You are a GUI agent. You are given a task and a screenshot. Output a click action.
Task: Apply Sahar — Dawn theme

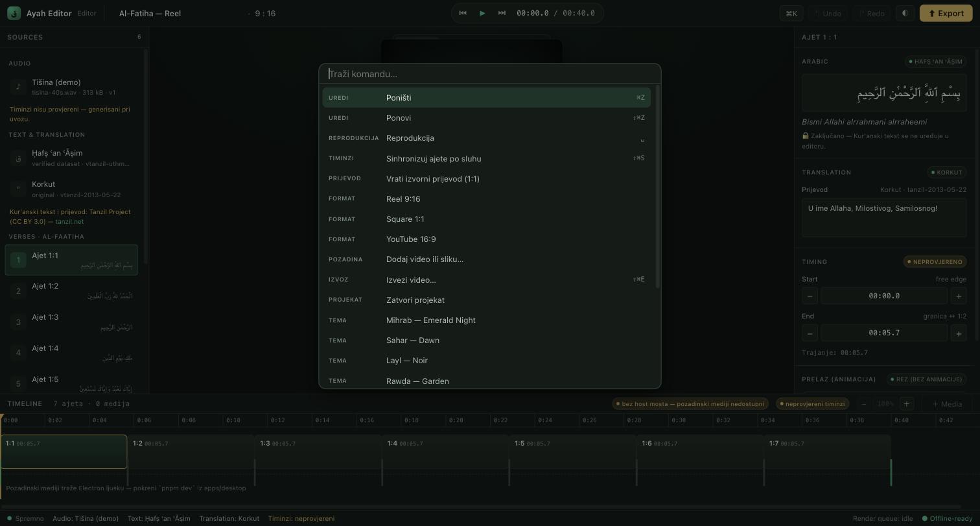(x=486, y=341)
